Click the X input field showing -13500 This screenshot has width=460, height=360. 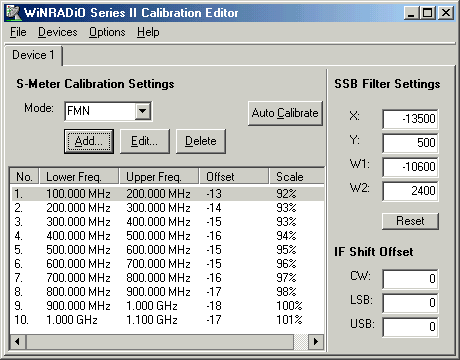point(410,119)
